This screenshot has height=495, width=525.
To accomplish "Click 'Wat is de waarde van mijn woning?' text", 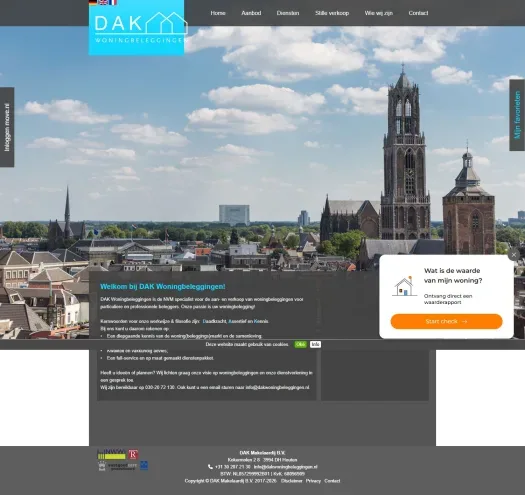I will coord(453,276).
